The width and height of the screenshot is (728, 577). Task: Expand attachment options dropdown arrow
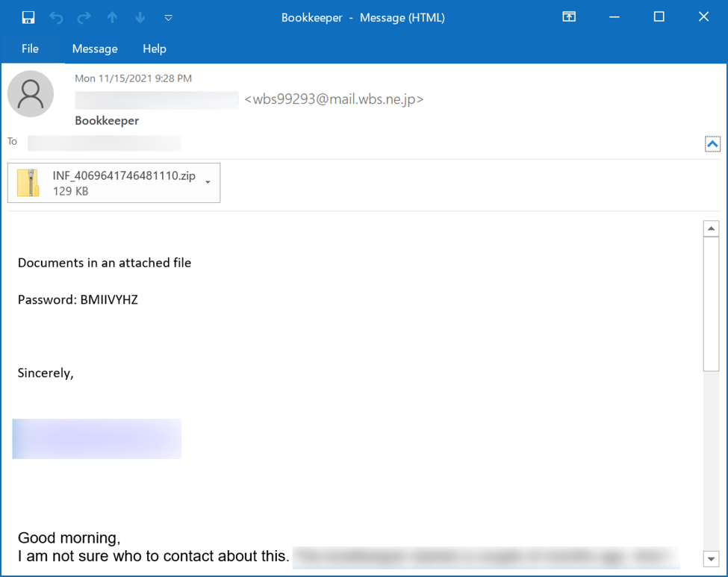pos(208,183)
